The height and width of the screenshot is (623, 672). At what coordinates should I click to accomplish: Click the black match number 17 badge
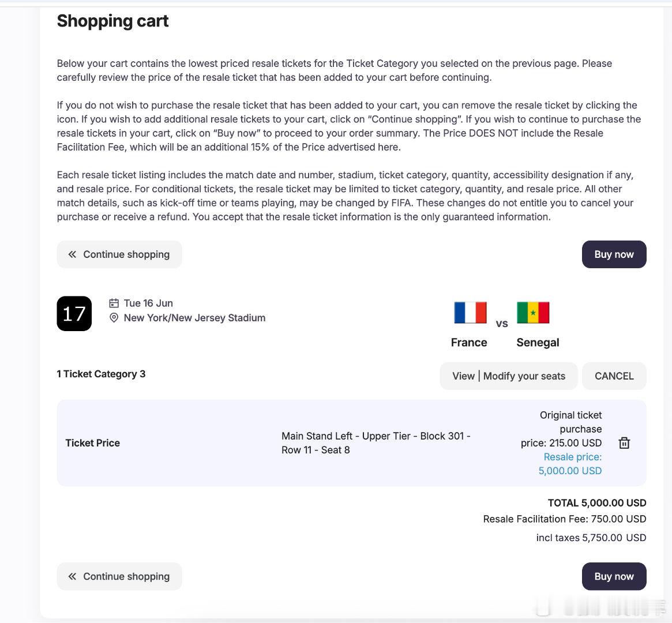tap(74, 314)
